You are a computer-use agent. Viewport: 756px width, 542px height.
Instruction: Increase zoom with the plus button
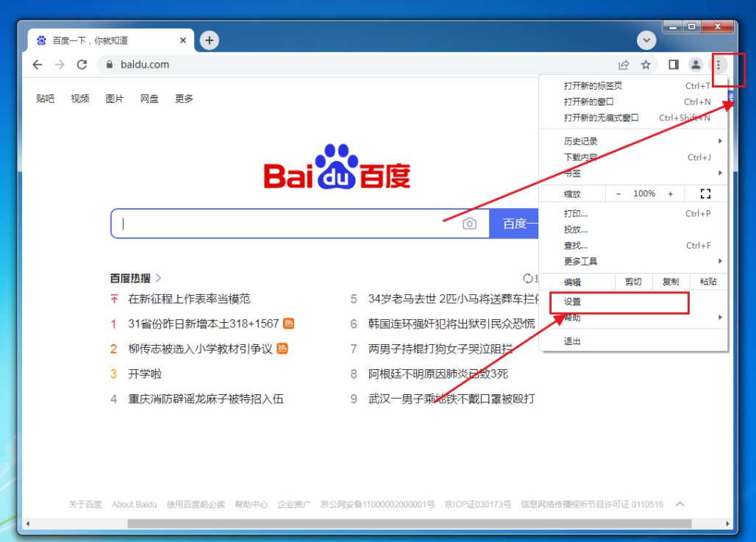[671, 194]
